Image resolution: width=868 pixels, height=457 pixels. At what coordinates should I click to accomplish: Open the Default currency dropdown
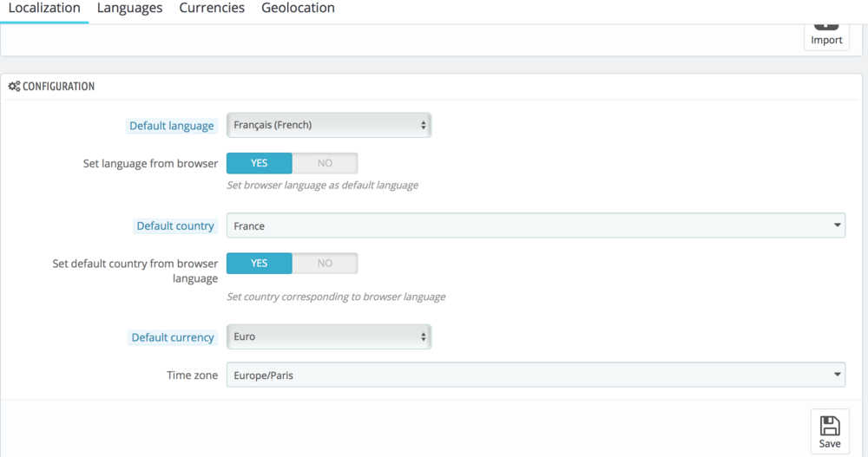tap(329, 336)
